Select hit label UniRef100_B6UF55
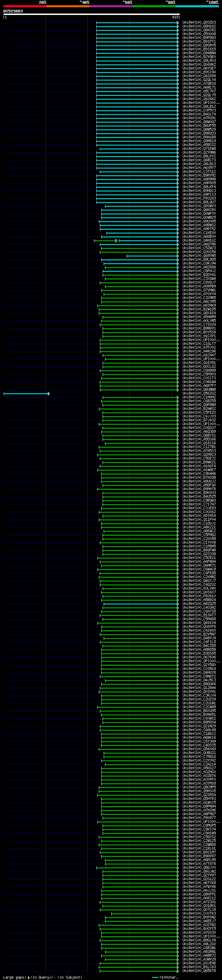222x980 pixels. (199, 125)
